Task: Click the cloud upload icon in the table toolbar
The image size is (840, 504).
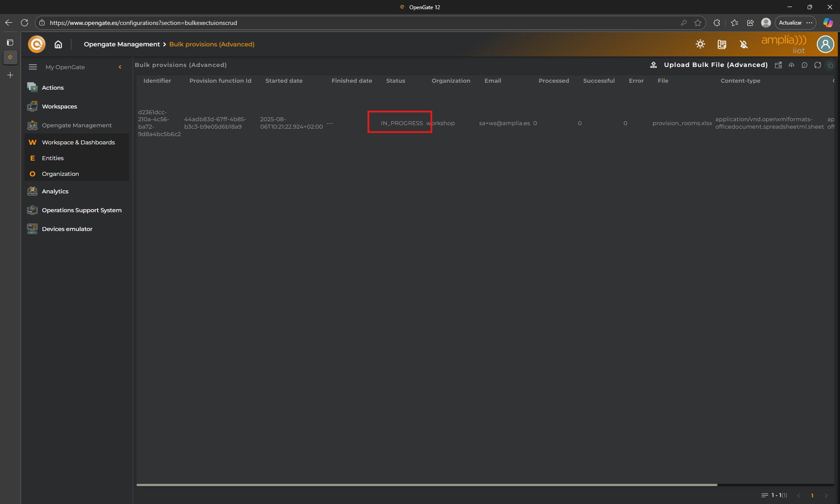Action: tap(791, 65)
